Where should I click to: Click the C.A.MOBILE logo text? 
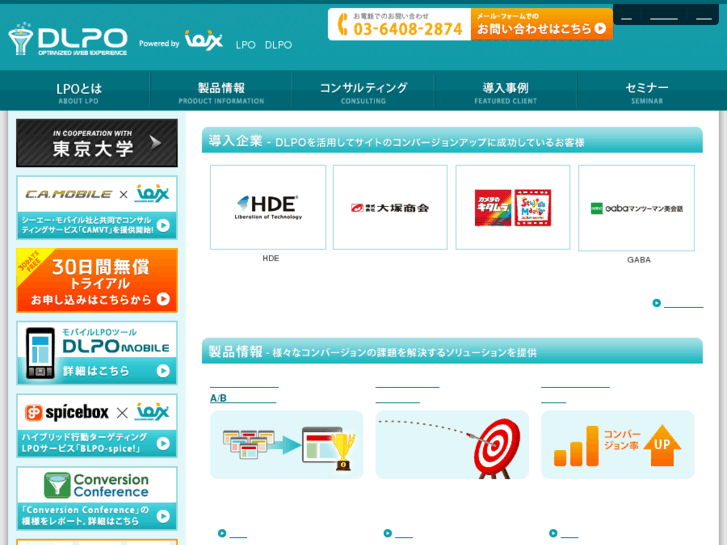(x=69, y=194)
